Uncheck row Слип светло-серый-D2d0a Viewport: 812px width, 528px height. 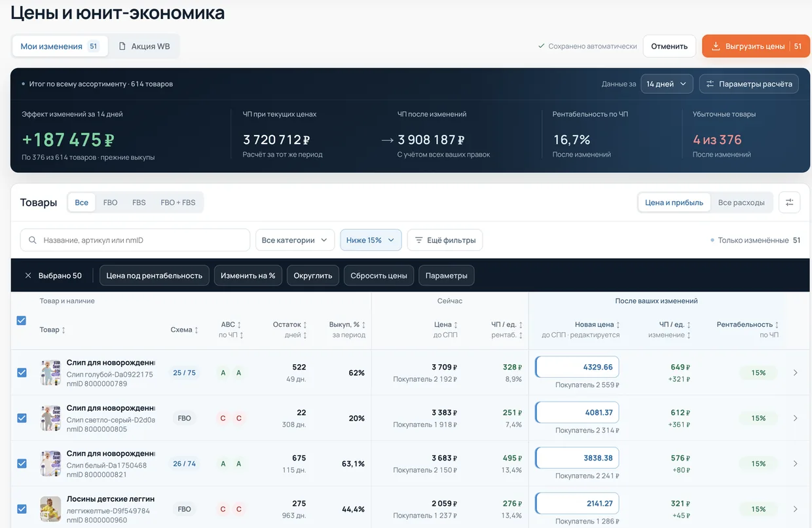tap(22, 418)
